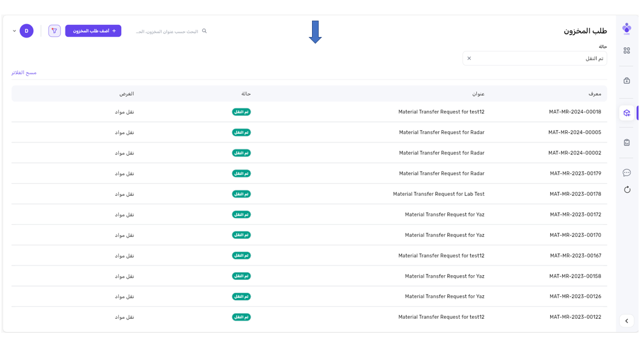
Task: Clear the status filter with the X
Action: [x=469, y=59]
